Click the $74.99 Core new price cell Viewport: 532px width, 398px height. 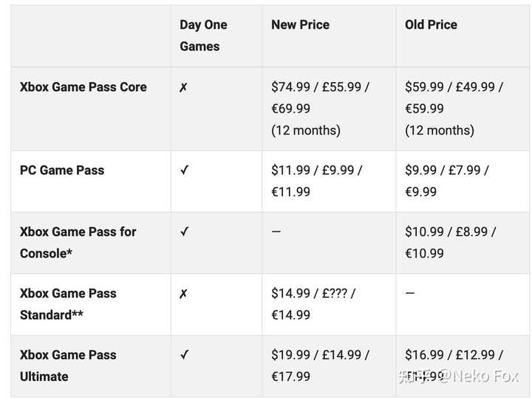click(320, 108)
